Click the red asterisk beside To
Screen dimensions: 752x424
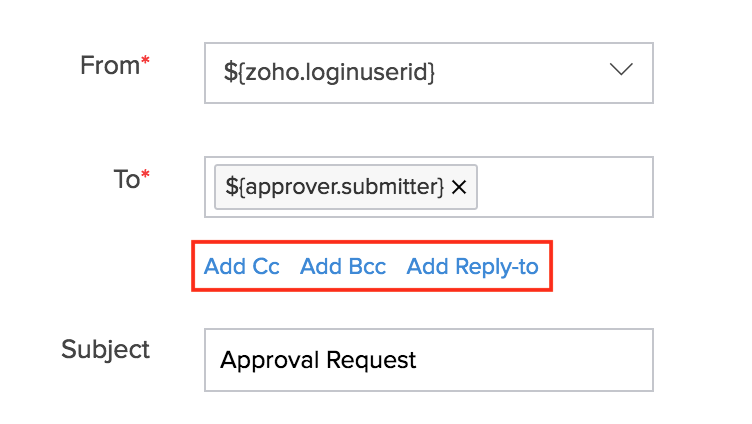[145, 175]
